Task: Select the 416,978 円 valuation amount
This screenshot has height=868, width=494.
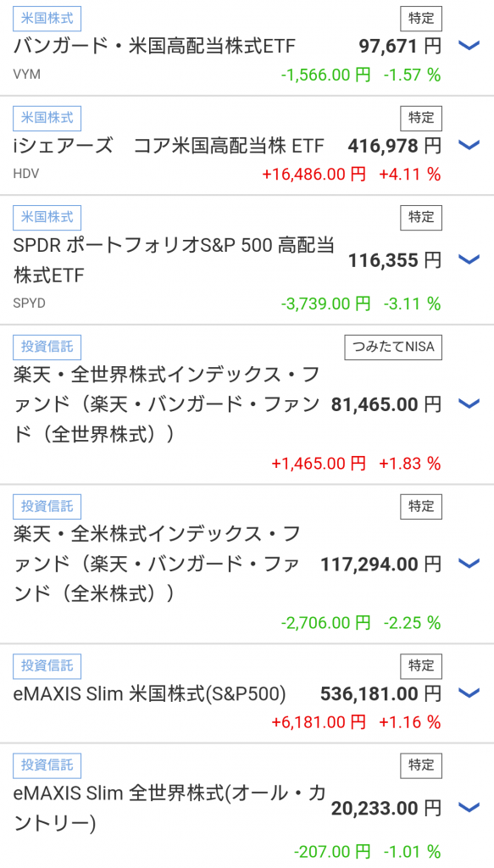Action: click(x=395, y=146)
